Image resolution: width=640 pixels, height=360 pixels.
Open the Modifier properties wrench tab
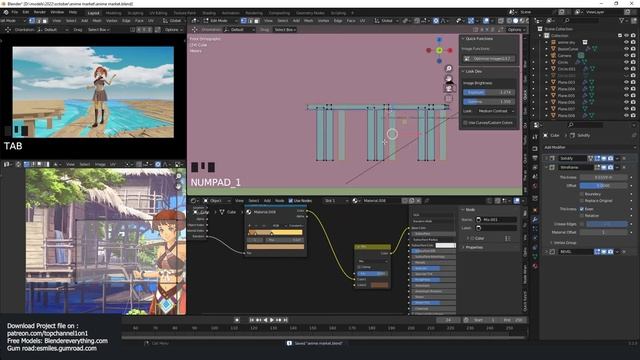535,220
